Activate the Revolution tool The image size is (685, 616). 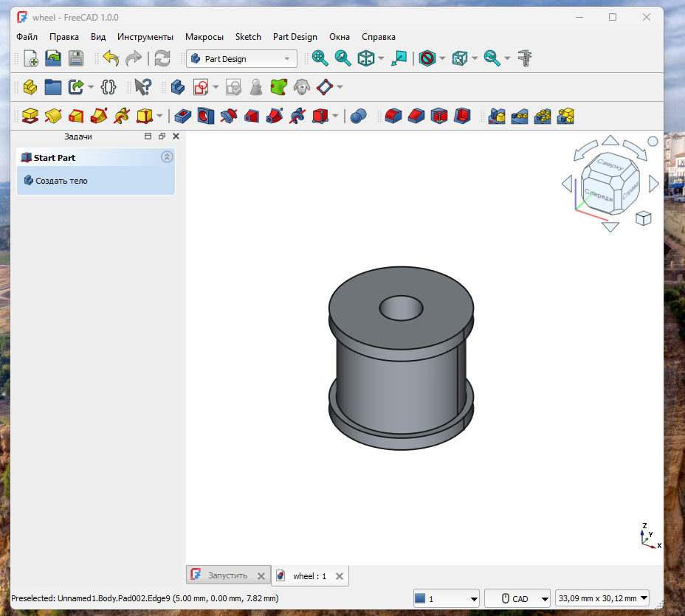point(53,116)
